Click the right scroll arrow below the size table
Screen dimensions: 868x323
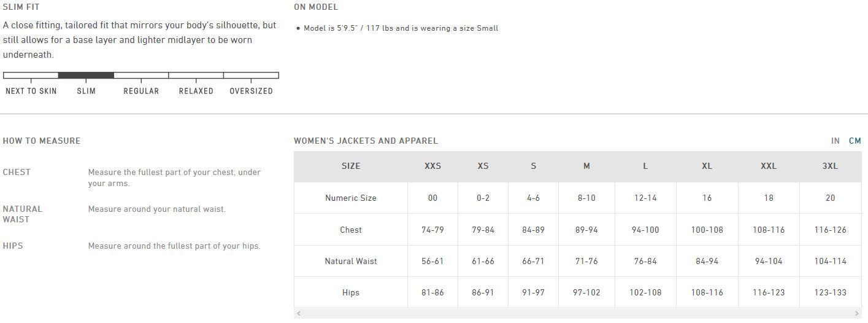[857, 314]
